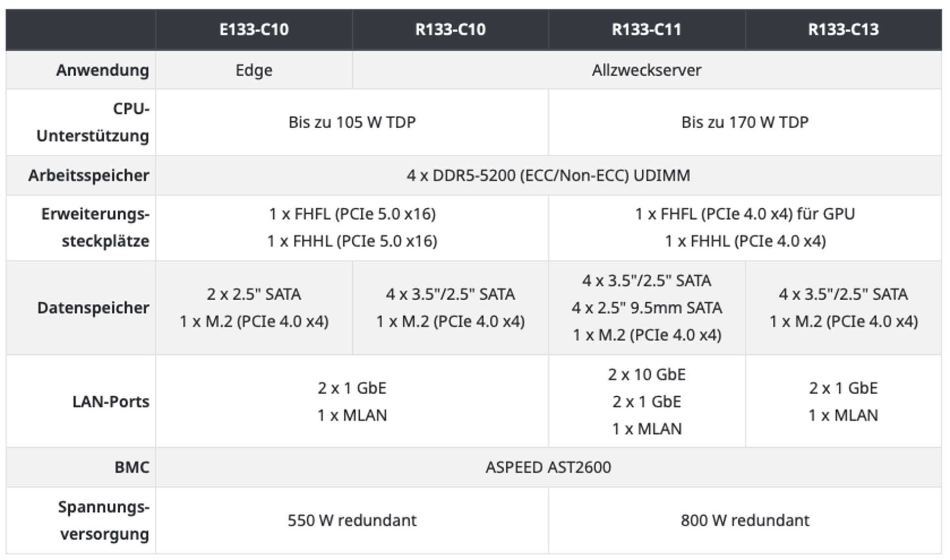The height and width of the screenshot is (560, 950).
Task: Select the Bis zu 105 W TDP cell
Action: point(352,122)
